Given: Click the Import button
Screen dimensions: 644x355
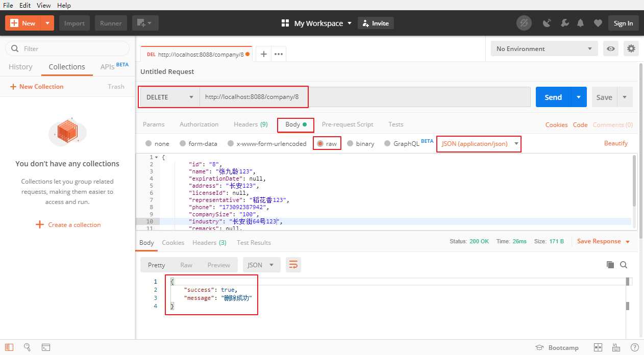Looking at the screenshot, I should [x=75, y=23].
